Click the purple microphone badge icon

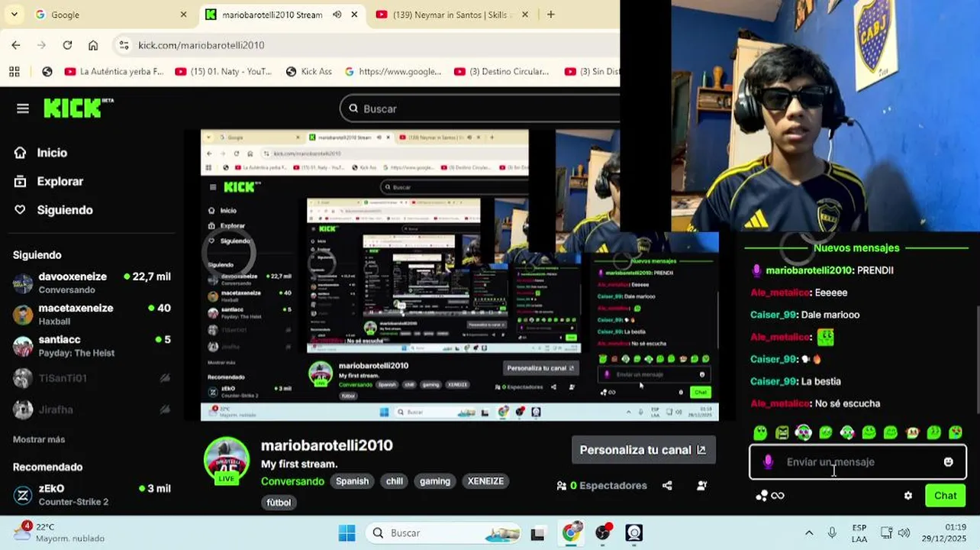[x=769, y=462]
